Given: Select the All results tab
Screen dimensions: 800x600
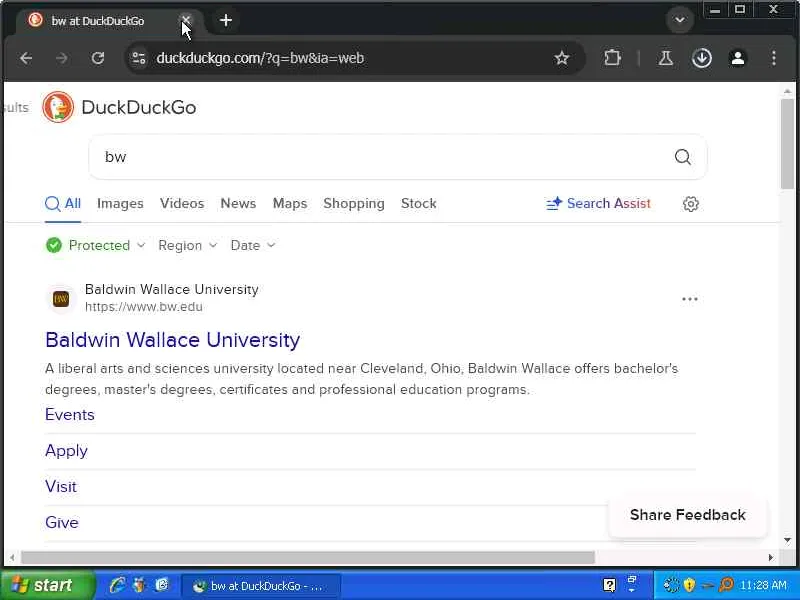Looking at the screenshot, I should click(63, 204).
